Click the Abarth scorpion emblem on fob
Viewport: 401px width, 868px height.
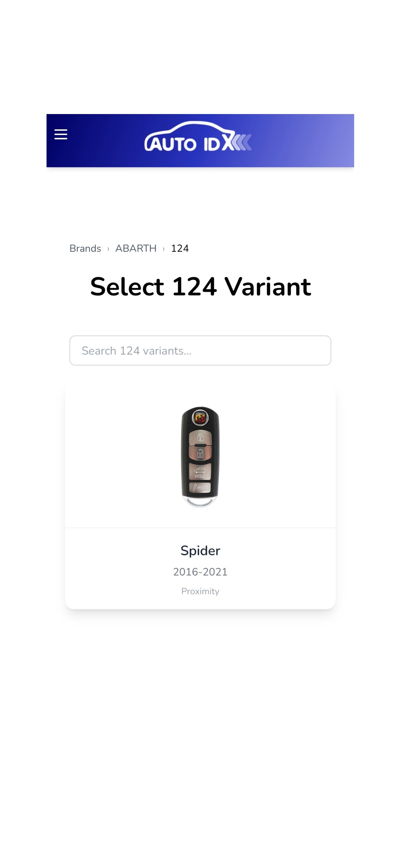pos(200,418)
